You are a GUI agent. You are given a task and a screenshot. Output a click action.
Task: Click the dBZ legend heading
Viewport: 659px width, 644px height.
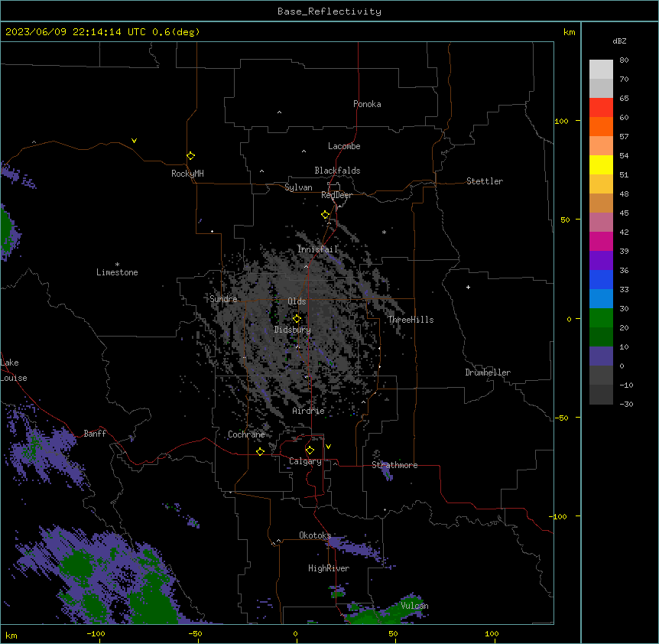pos(619,41)
